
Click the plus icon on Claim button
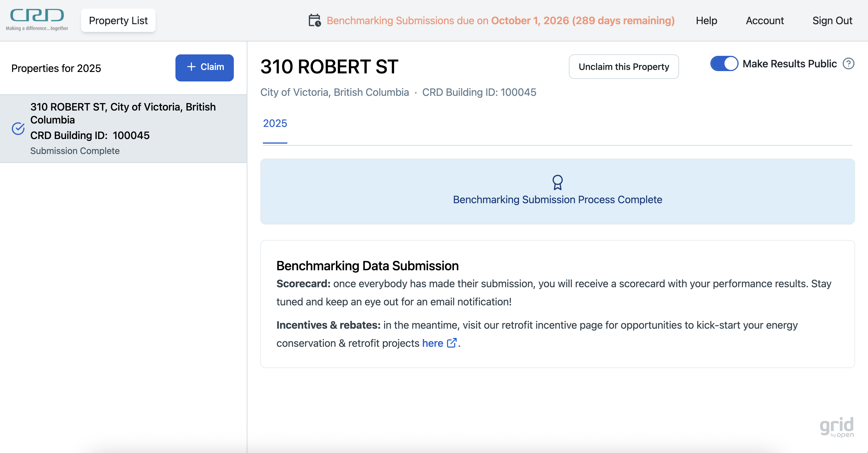(x=191, y=67)
